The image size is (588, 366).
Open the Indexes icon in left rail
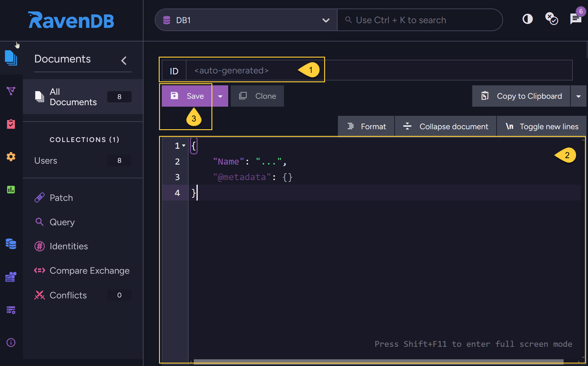click(x=11, y=91)
